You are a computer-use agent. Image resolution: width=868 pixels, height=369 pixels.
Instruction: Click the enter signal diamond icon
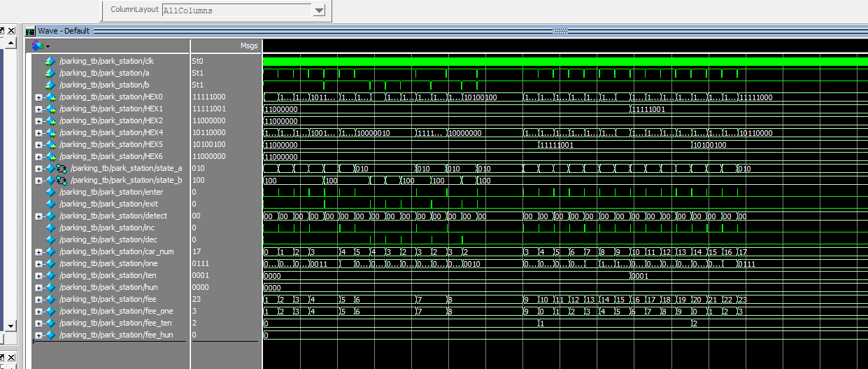point(50,193)
